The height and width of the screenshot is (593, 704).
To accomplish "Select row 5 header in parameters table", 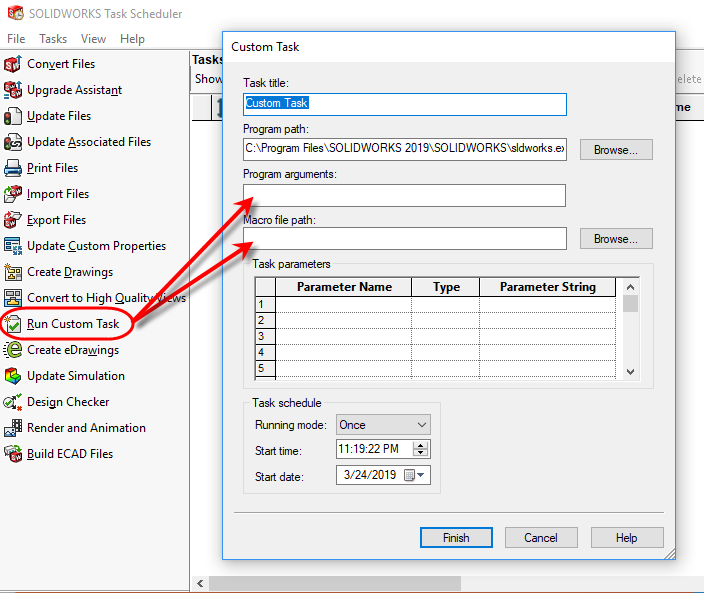I will tap(265, 369).
